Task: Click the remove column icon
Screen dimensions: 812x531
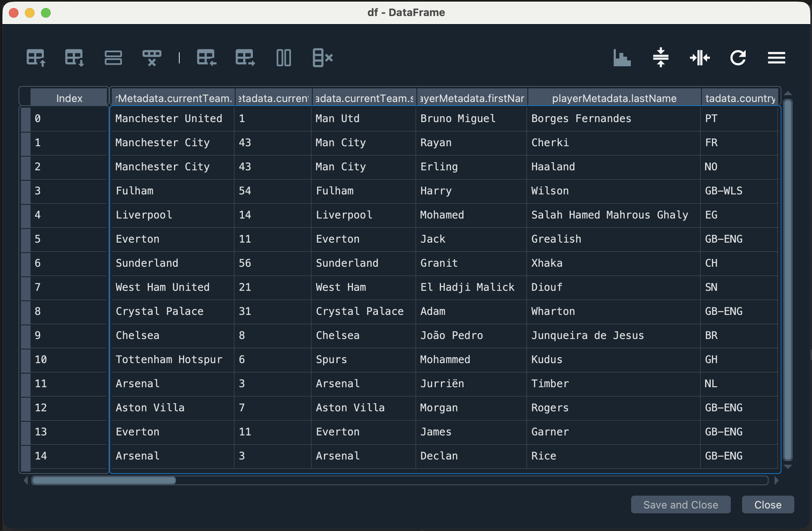Action: pos(322,58)
